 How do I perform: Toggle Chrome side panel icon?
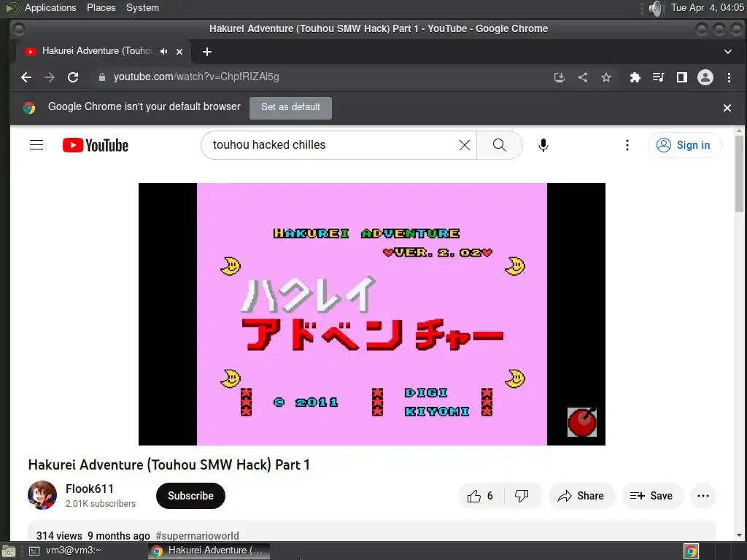tap(682, 77)
